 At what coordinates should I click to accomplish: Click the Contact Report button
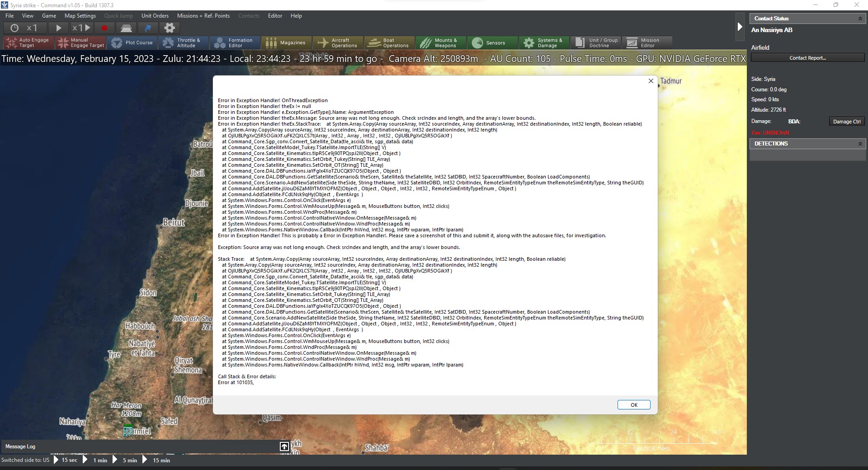(807, 58)
